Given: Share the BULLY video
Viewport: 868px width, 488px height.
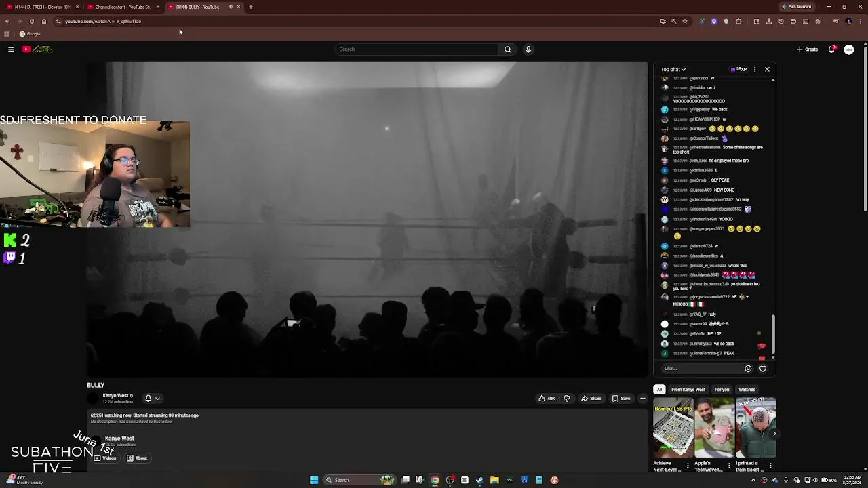Looking at the screenshot, I should tap(591, 399).
